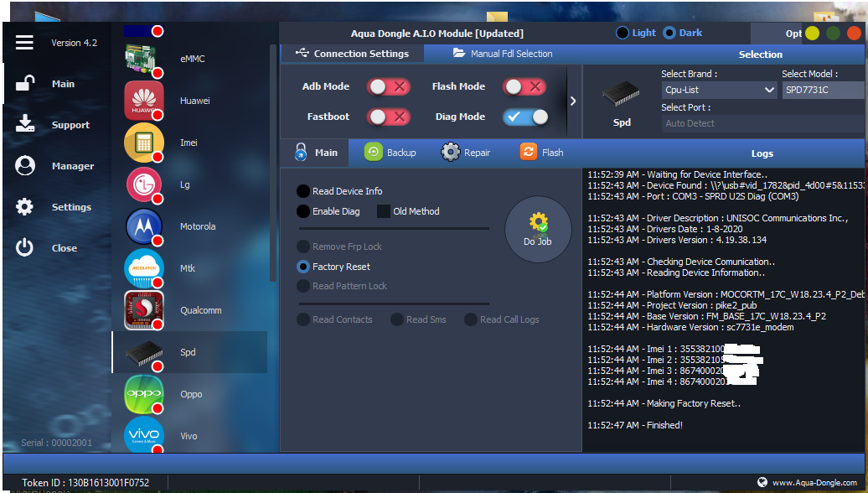Click the Flash tab orange icon
Viewport: 868px width, 493px height.
(528, 152)
